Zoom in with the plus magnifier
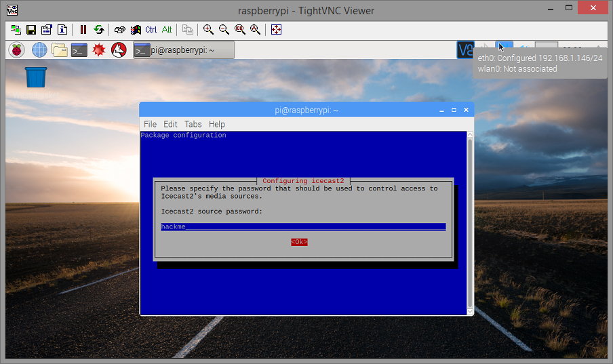The image size is (613, 364). click(x=208, y=30)
